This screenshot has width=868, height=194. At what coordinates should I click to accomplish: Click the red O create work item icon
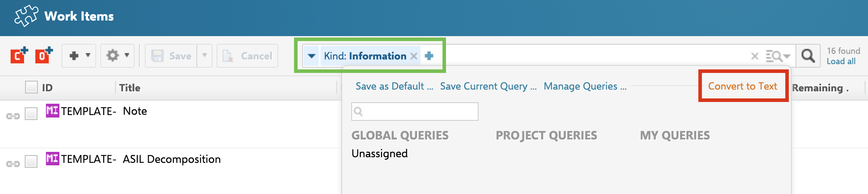[43, 56]
